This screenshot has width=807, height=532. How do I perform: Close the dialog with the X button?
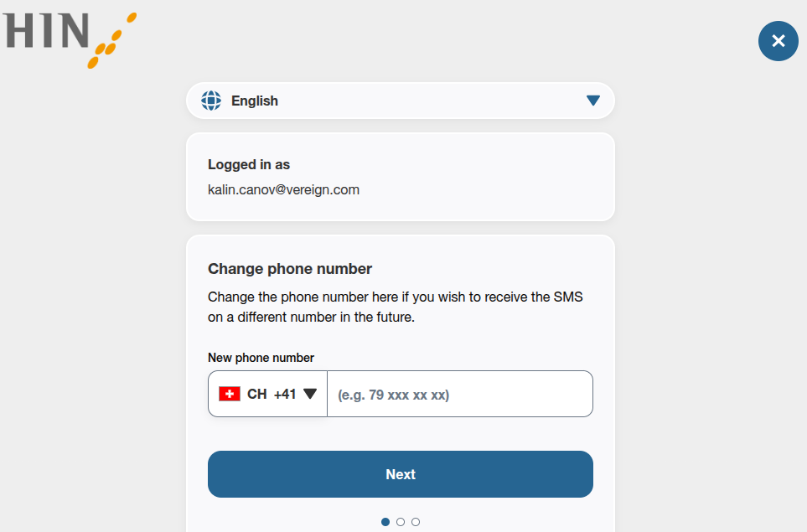779,41
